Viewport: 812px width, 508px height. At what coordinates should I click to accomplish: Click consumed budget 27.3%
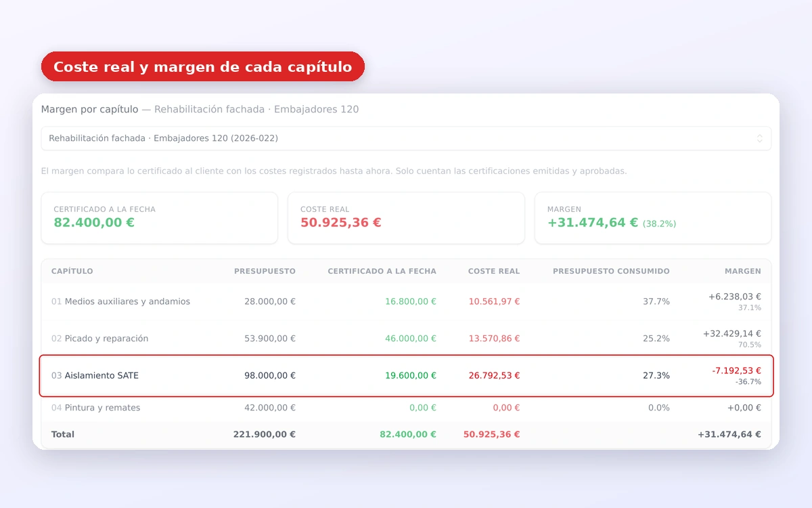click(656, 375)
